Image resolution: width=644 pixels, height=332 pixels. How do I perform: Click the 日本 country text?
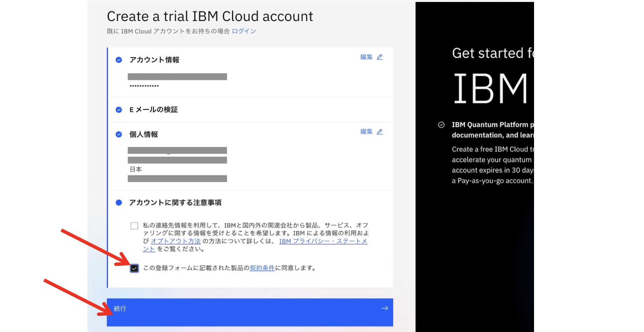click(x=136, y=169)
